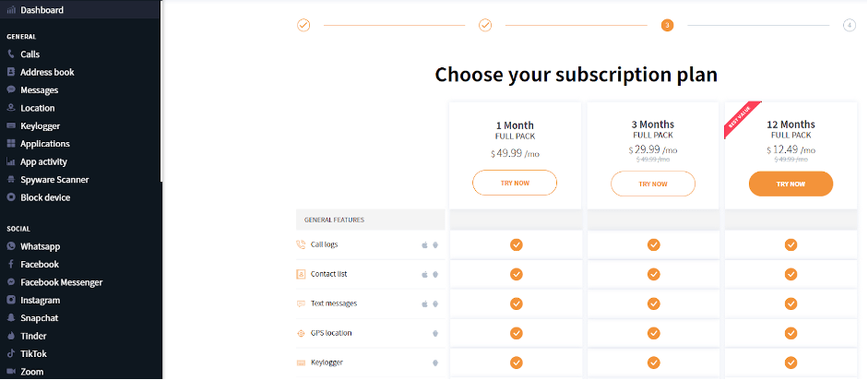The image size is (868, 380).
Task: Click the sidebar vertical scrollbar
Action: point(161,91)
